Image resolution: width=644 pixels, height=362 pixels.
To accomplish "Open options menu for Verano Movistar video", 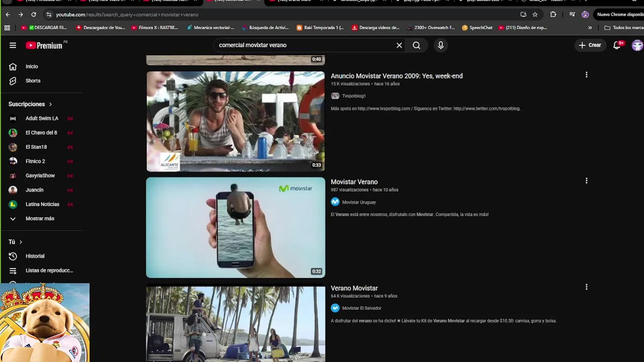I will 586,287.
